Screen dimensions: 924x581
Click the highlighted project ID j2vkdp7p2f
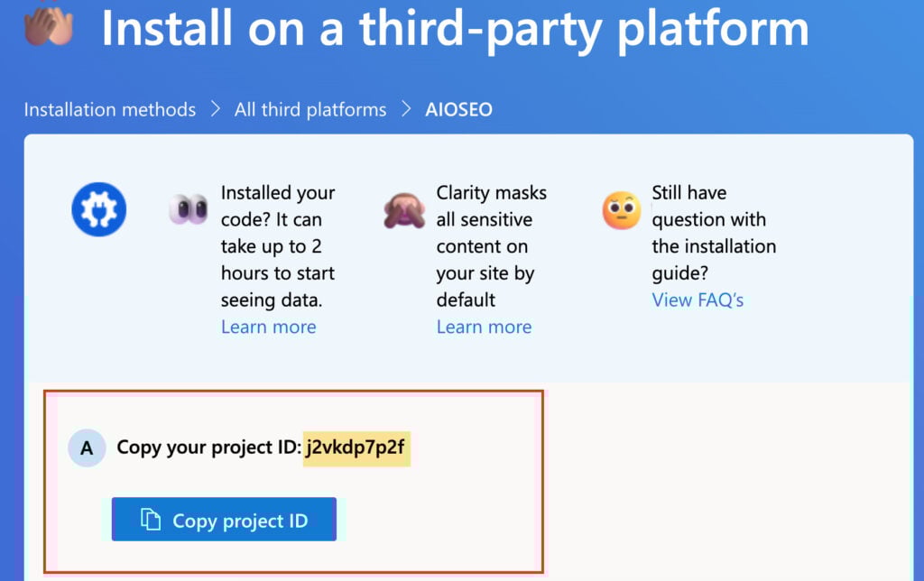point(356,447)
